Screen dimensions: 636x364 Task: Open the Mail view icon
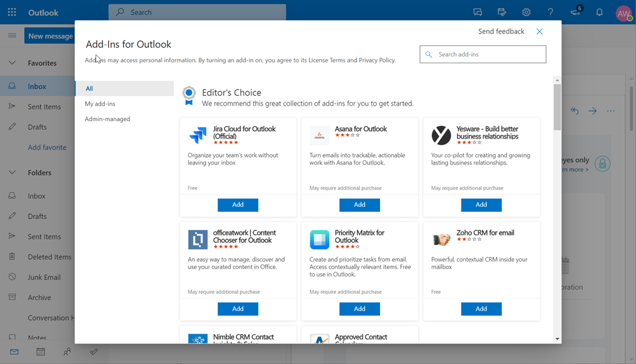click(14, 352)
